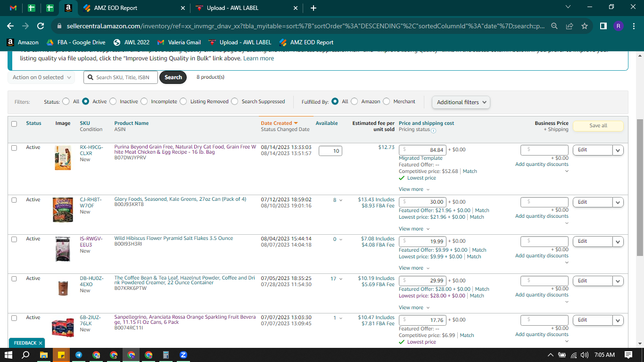Open the Chrome three-dot menu

[634, 26]
